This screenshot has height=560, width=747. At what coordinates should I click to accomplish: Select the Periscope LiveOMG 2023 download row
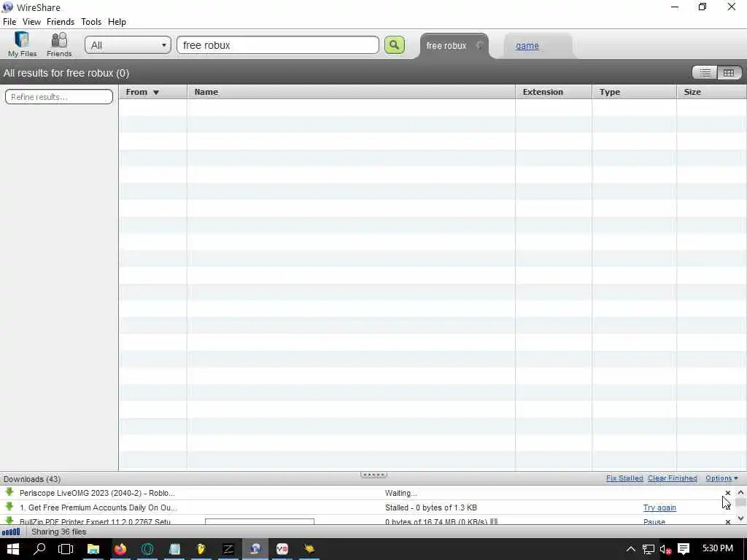click(367, 493)
